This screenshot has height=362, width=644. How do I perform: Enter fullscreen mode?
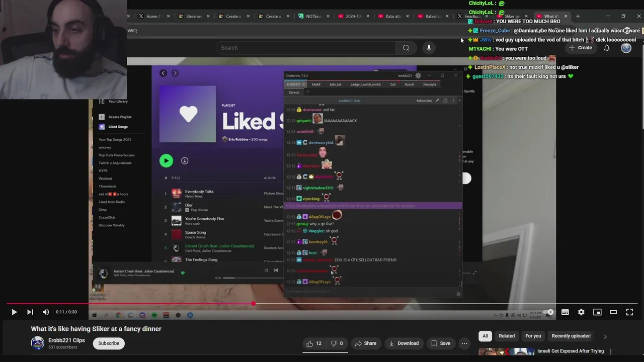[x=629, y=312]
